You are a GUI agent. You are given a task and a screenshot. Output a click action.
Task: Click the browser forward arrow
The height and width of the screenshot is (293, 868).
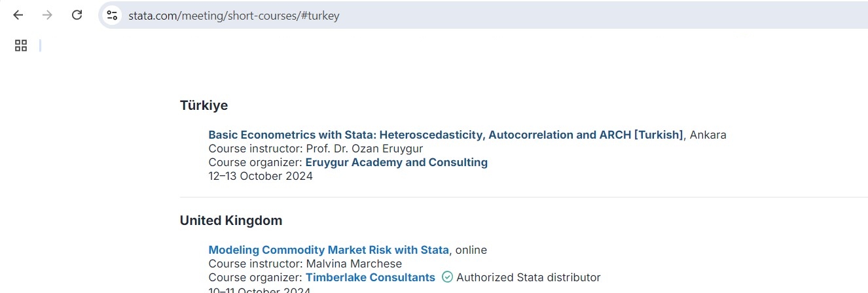(x=47, y=15)
